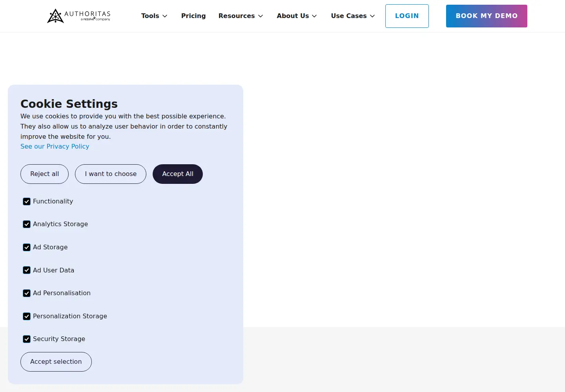This screenshot has height=392, width=565.
Task: Expand the Resources menu
Action: (x=241, y=16)
